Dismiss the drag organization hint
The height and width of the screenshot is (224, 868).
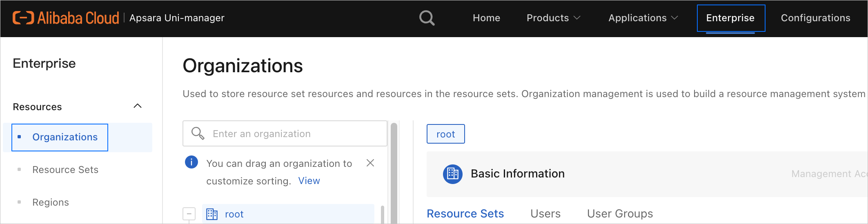click(x=370, y=163)
